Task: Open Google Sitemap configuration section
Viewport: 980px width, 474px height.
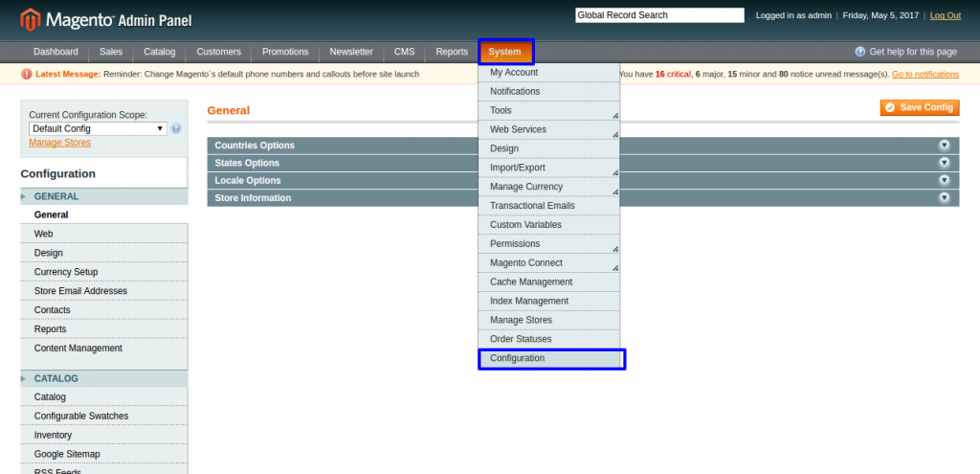Action: pyautogui.click(x=103, y=454)
